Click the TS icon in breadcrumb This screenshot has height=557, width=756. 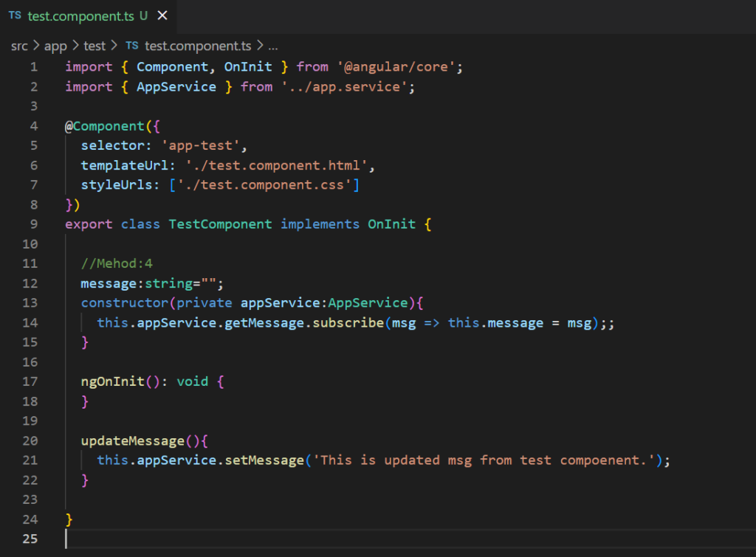pyautogui.click(x=132, y=46)
